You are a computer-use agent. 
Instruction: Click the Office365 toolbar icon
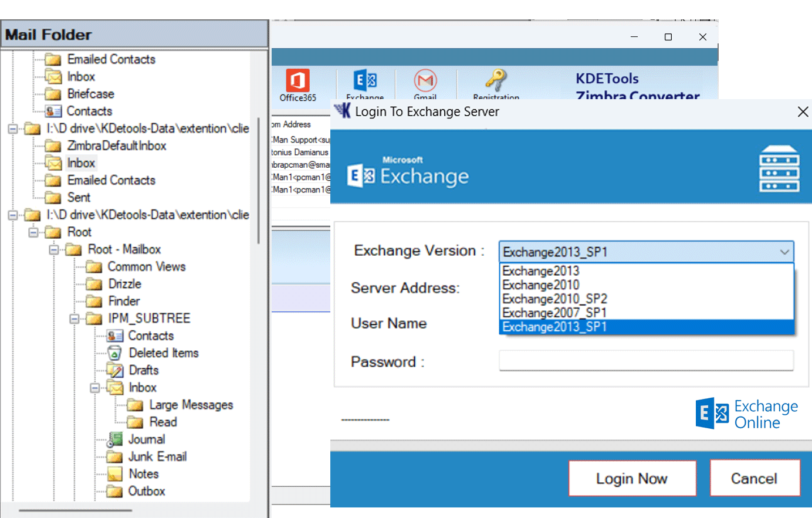coord(297,80)
